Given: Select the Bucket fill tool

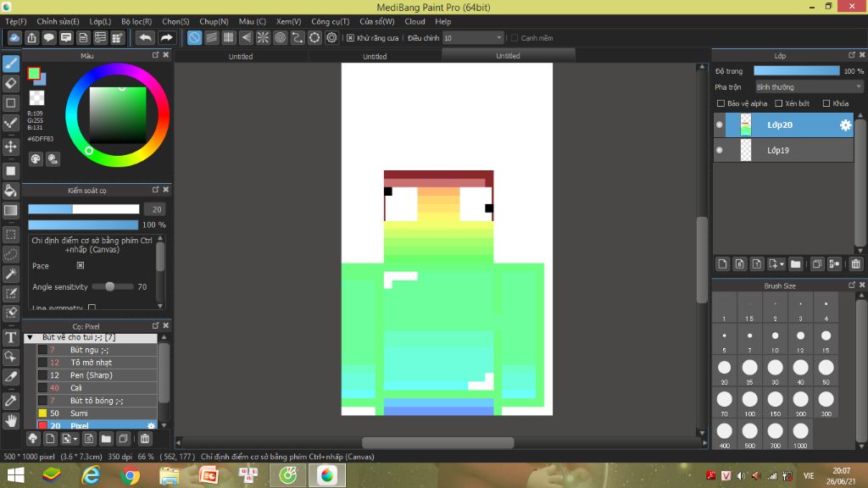Looking at the screenshot, I should pos(11,191).
